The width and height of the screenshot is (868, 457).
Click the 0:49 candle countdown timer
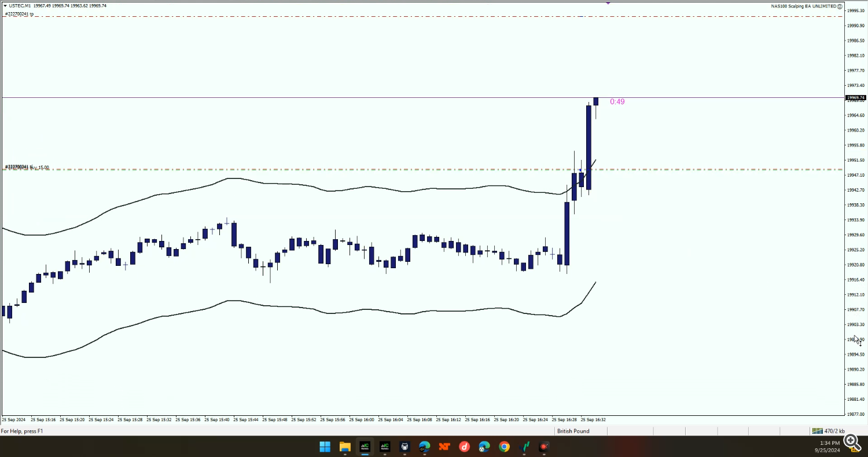tap(617, 102)
